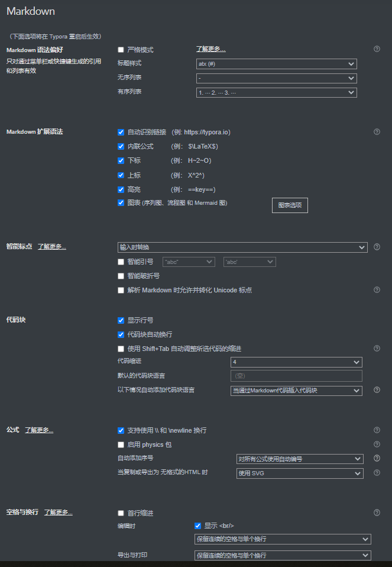Click the 默认的代码块语言 input field
The height and width of the screenshot is (567, 392).
[296, 376]
